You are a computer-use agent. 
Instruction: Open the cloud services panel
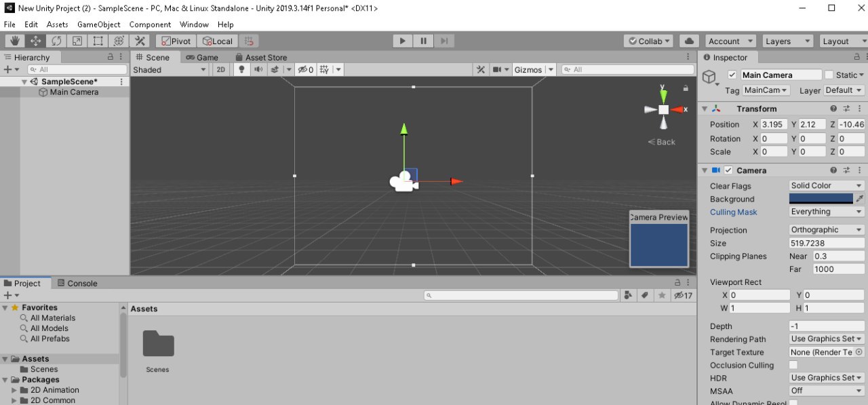pyautogui.click(x=688, y=41)
